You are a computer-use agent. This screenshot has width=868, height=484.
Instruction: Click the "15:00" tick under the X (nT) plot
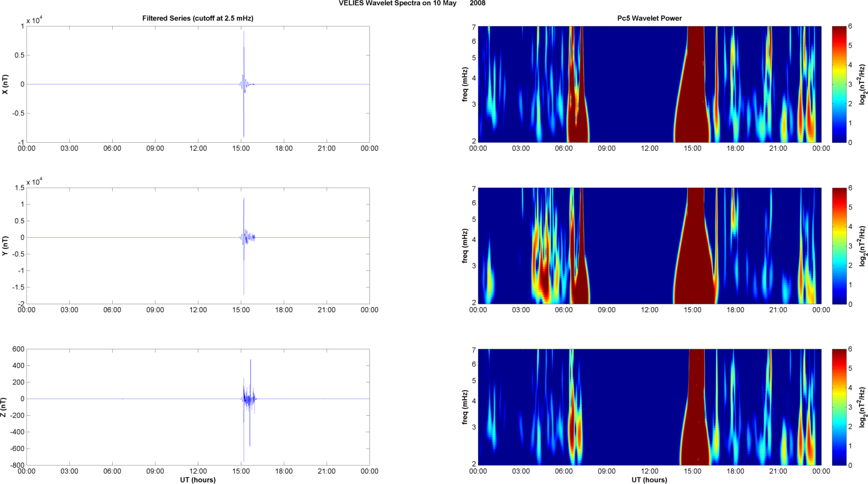(x=241, y=148)
